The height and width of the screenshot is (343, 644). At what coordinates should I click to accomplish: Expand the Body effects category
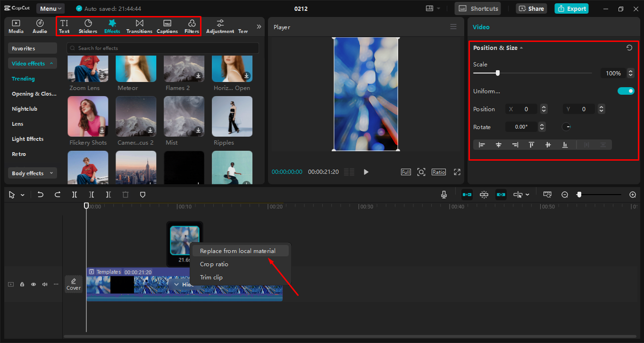[x=32, y=173]
